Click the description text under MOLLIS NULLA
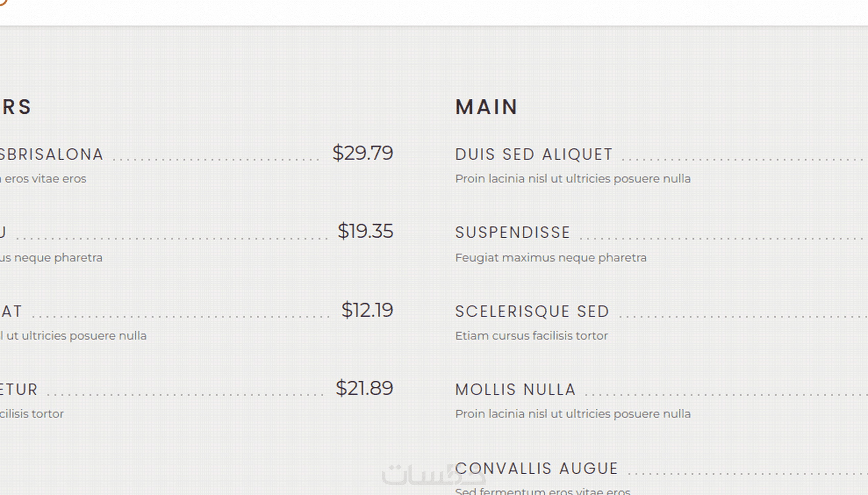Screen dimensions: 868x495 pos(573,414)
